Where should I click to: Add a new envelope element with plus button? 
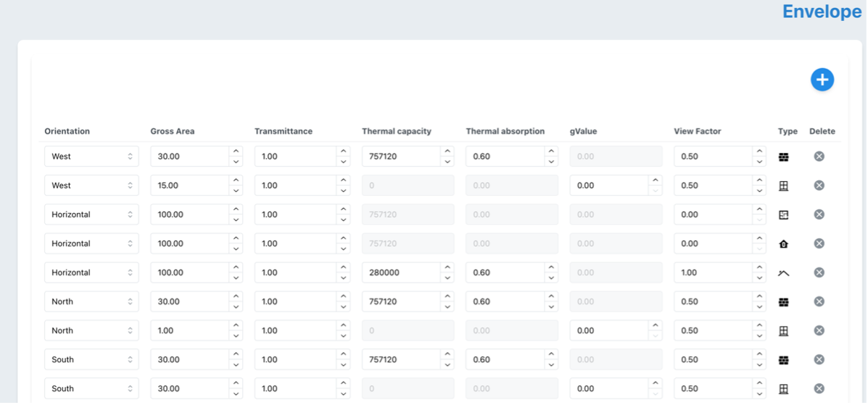pyautogui.click(x=822, y=80)
